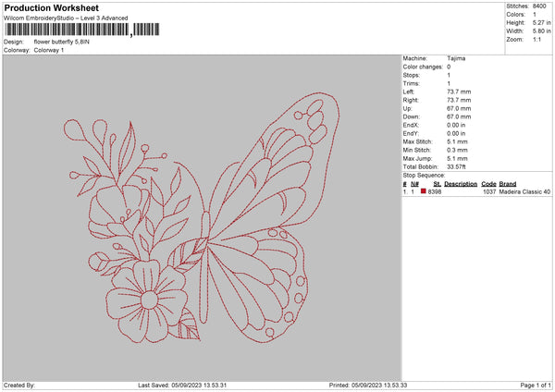Click the Stitches value 8400
This screenshot has height=392, width=555.
coord(539,6)
